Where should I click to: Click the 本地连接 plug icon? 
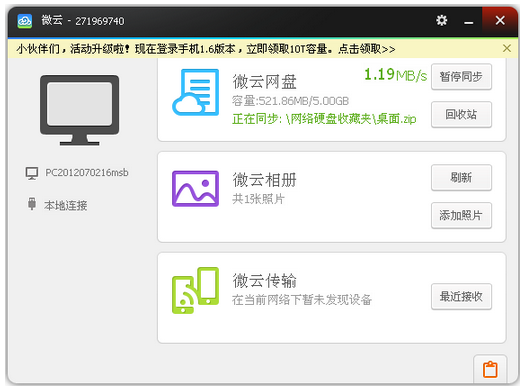(32, 204)
